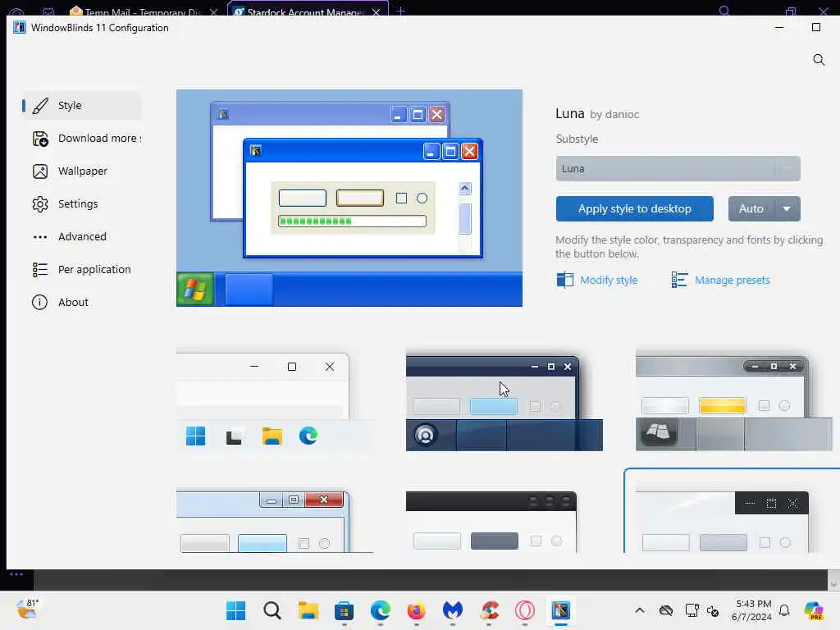Click the Per application list icon
Viewport: 840px width, 630px height.
point(40,269)
